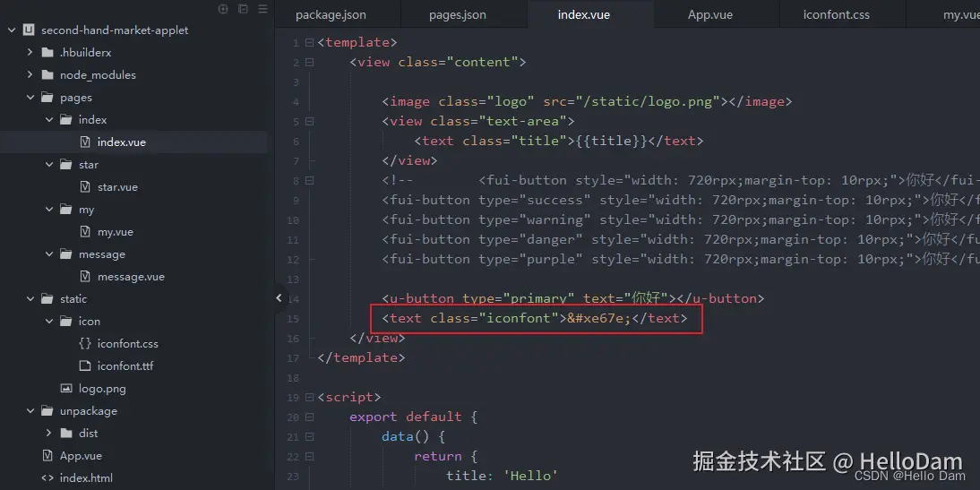
Task: Click the braces icon beside iconfont.css
Action: click(85, 344)
